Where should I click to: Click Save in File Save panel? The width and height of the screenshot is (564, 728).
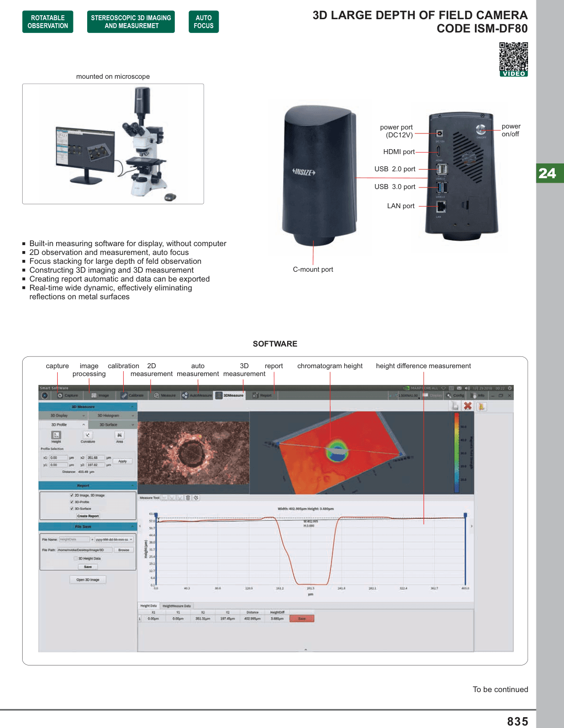point(88,567)
